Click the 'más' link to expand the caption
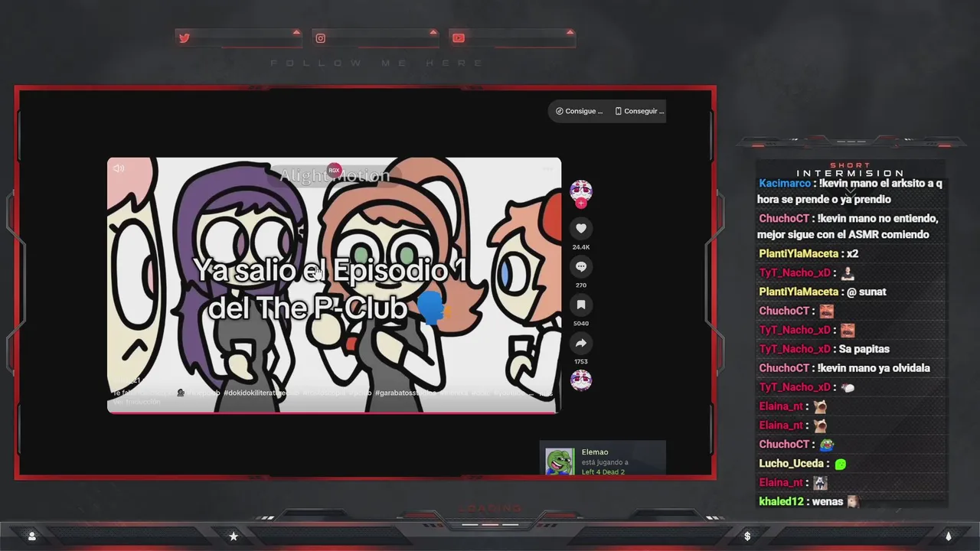Image resolution: width=980 pixels, height=551 pixels. tap(545, 393)
